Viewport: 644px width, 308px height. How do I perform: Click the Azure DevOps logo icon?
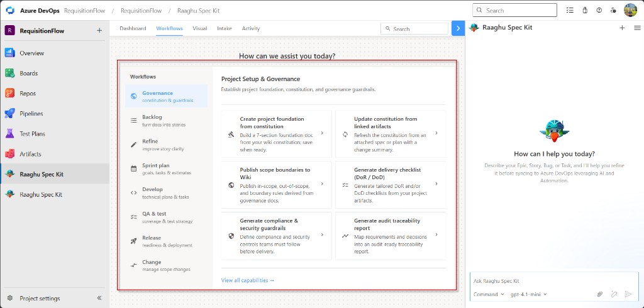[x=10, y=10]
